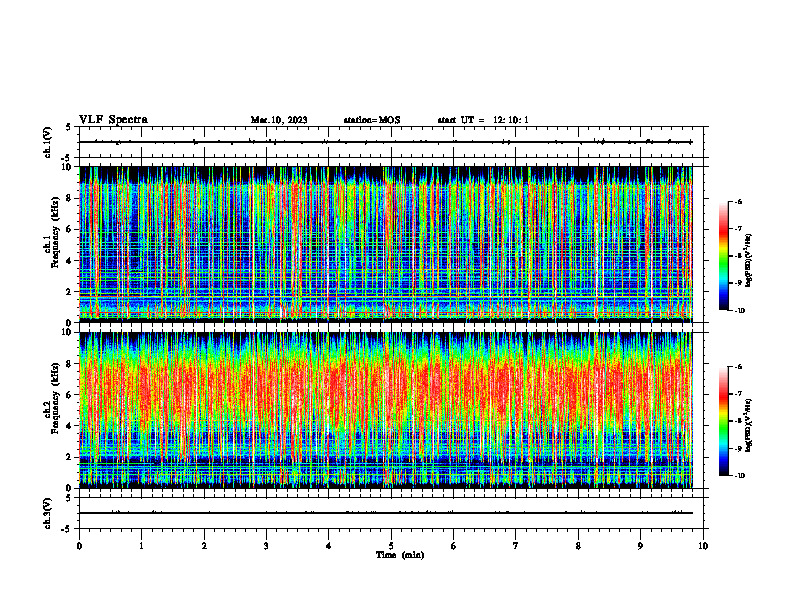
Task: Click inside the ch.1 spectrogram panel
Action: point(385,244)
